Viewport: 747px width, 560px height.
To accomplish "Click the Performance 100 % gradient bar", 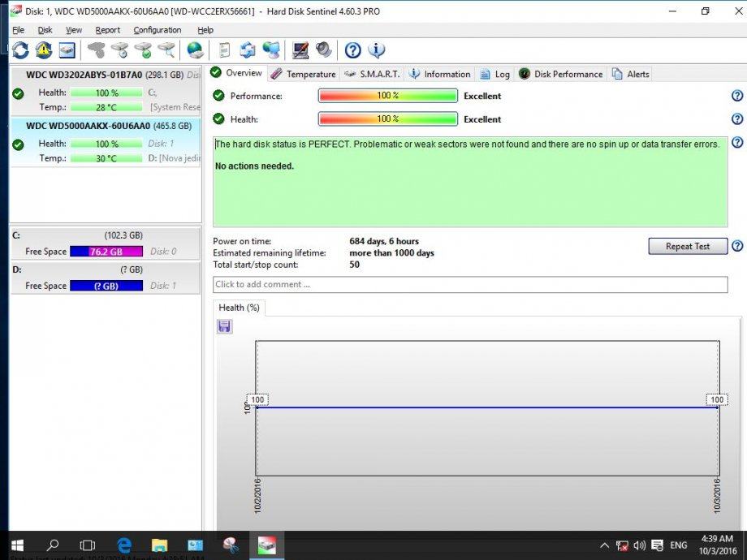I will coord(388,96).
